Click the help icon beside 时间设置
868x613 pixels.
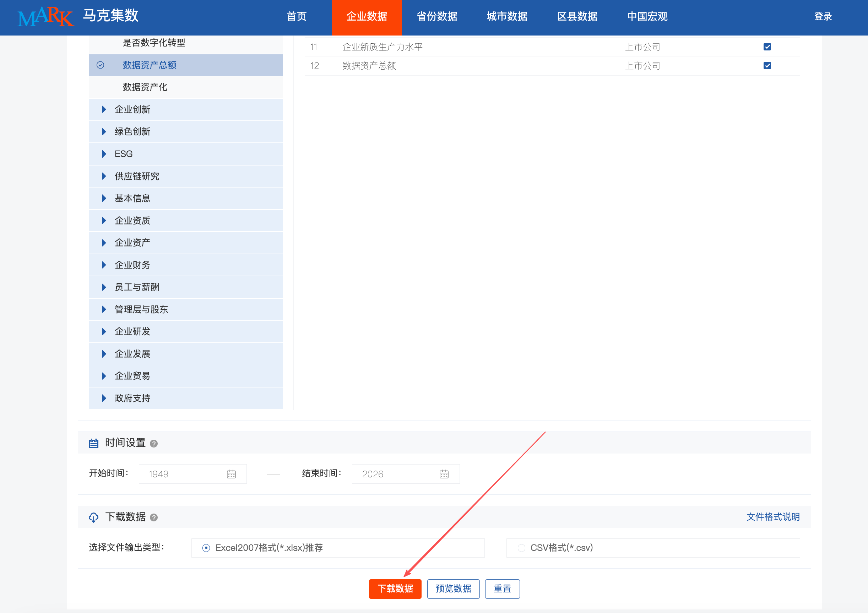[153, 443]
